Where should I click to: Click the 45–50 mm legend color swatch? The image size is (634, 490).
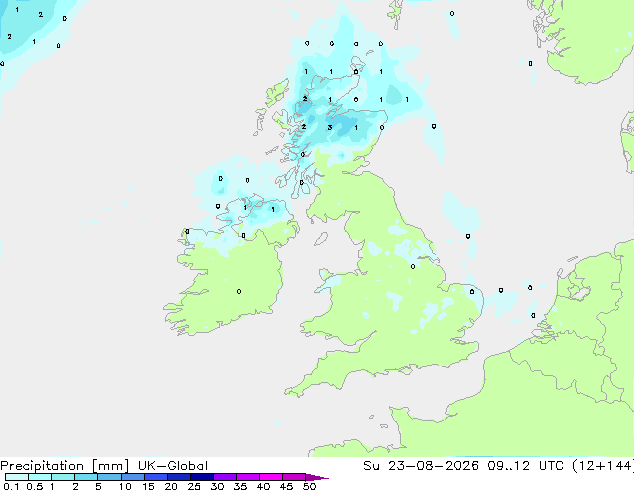tap(294, 477)
